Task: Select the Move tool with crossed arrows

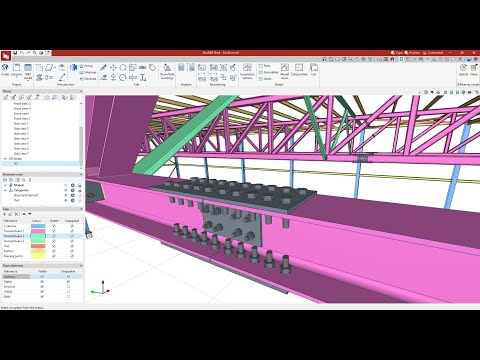Action: click(113, 68)
